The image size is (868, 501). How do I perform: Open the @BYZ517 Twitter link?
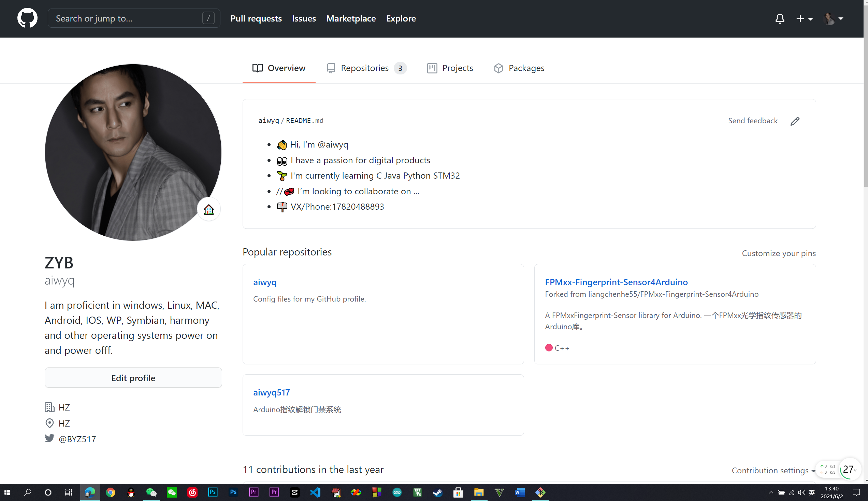click(x=77, y=439)
